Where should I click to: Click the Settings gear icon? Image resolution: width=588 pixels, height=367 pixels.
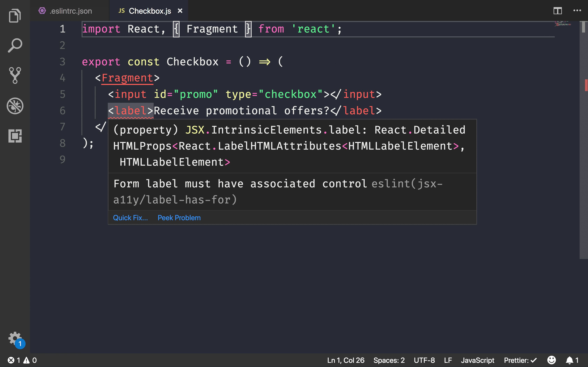(x=15, y=338)
